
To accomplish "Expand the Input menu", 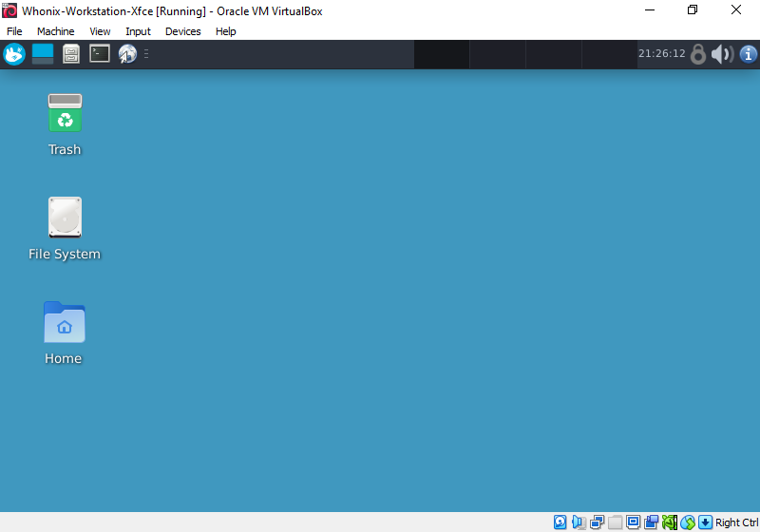I will [x=138, y=31].
